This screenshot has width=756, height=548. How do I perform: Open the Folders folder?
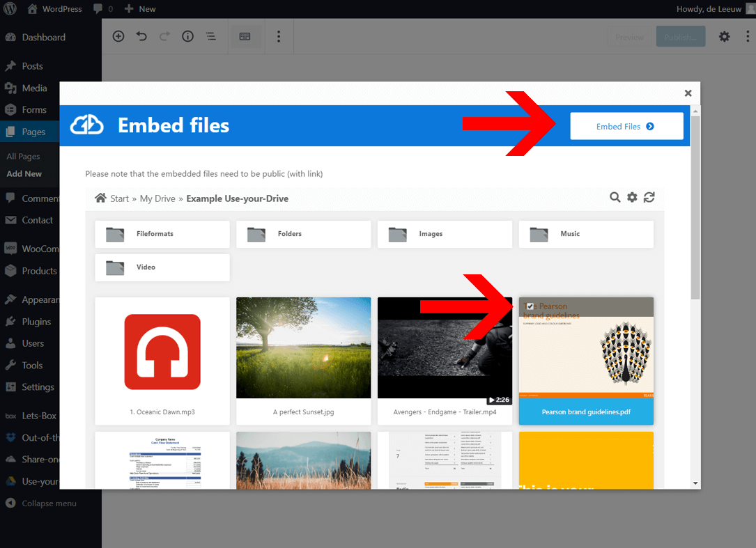point(303,234)
